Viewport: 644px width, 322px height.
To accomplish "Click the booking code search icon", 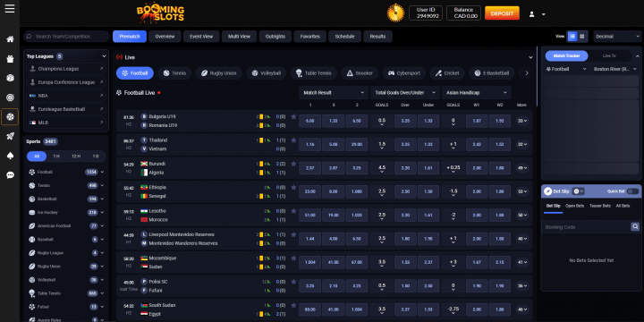I will tap(635, 226).
